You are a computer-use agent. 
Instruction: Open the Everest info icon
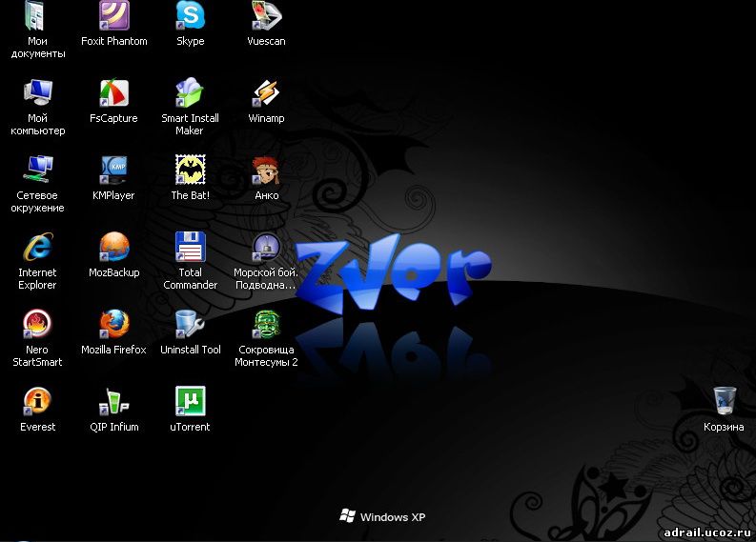coord(37,401)
